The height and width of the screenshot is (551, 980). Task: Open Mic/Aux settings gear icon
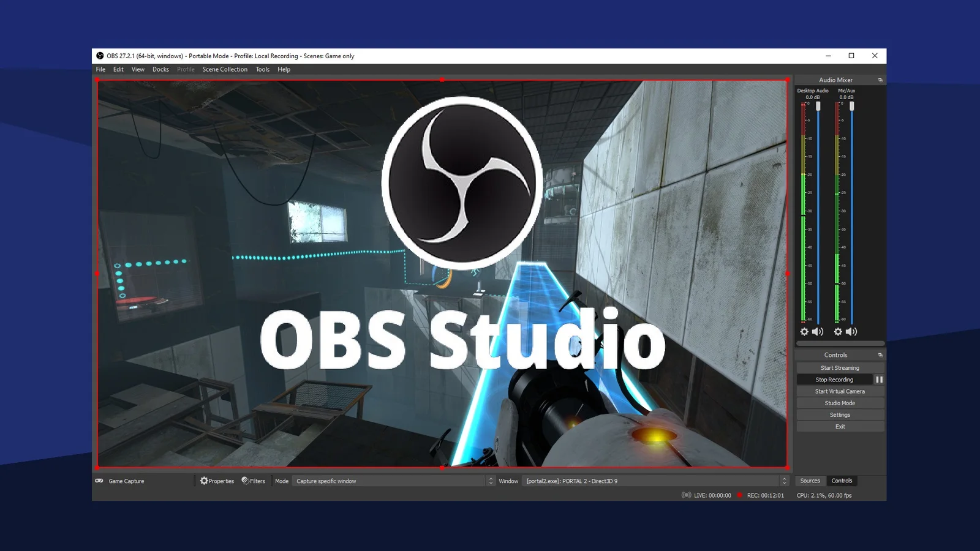point(838,332)
